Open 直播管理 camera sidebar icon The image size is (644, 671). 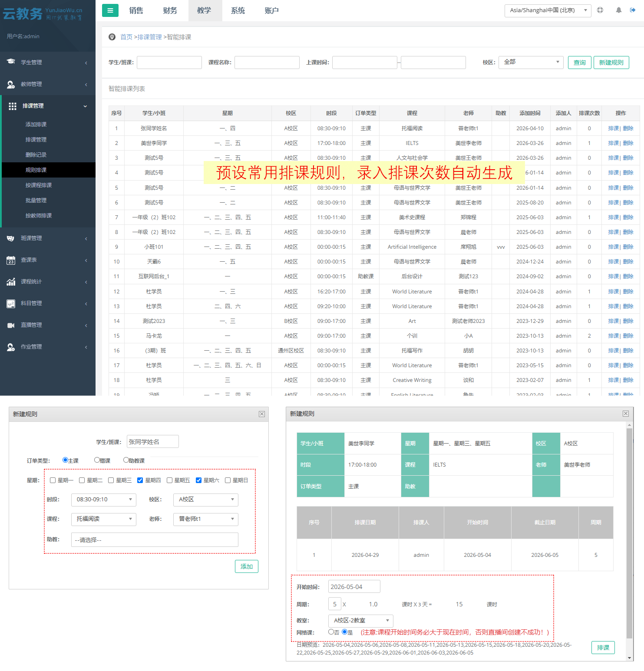(11, 325)
